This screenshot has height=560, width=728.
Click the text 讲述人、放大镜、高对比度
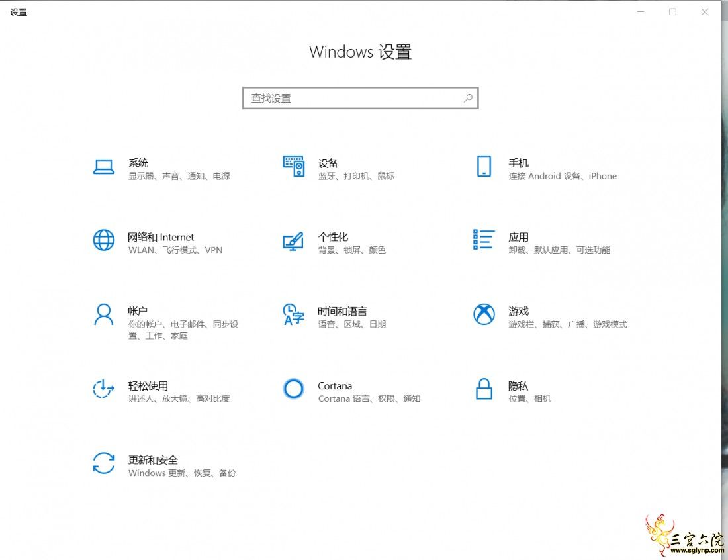click(179, 398)
